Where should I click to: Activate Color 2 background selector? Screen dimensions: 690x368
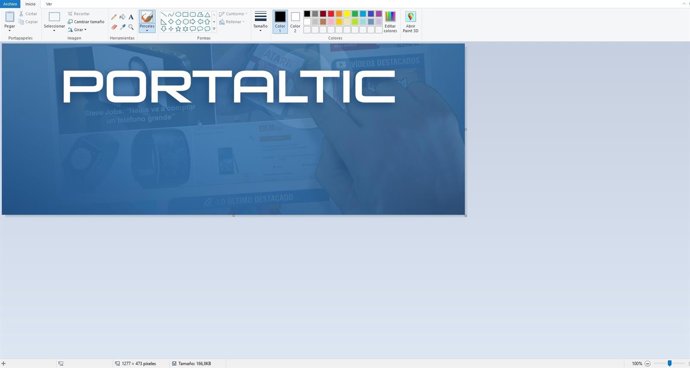(x=295, y=22)
